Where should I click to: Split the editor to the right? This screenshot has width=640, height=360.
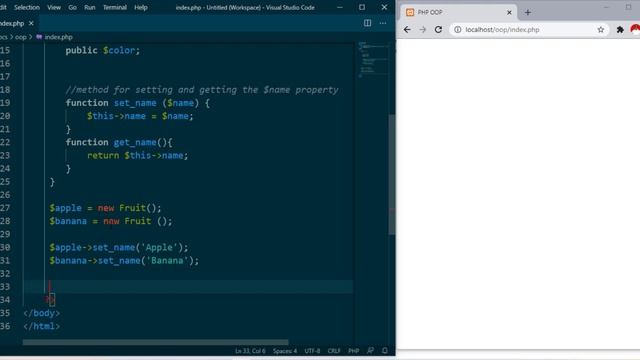pos(367,23)
